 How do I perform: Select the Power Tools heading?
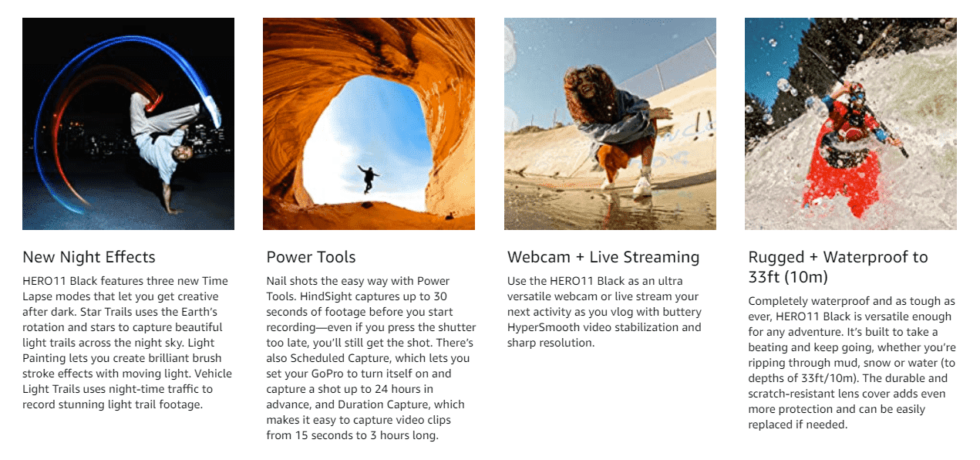coord(311,257)
